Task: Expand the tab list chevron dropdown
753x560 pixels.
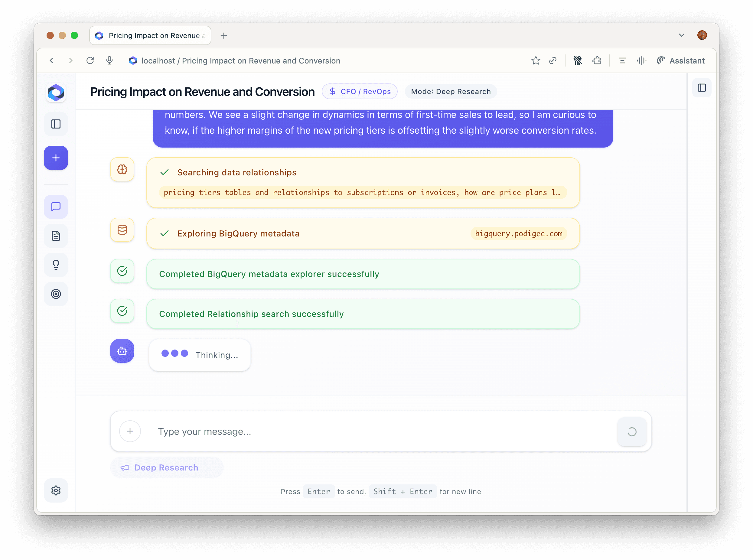Action: click(x=681, y=35)
